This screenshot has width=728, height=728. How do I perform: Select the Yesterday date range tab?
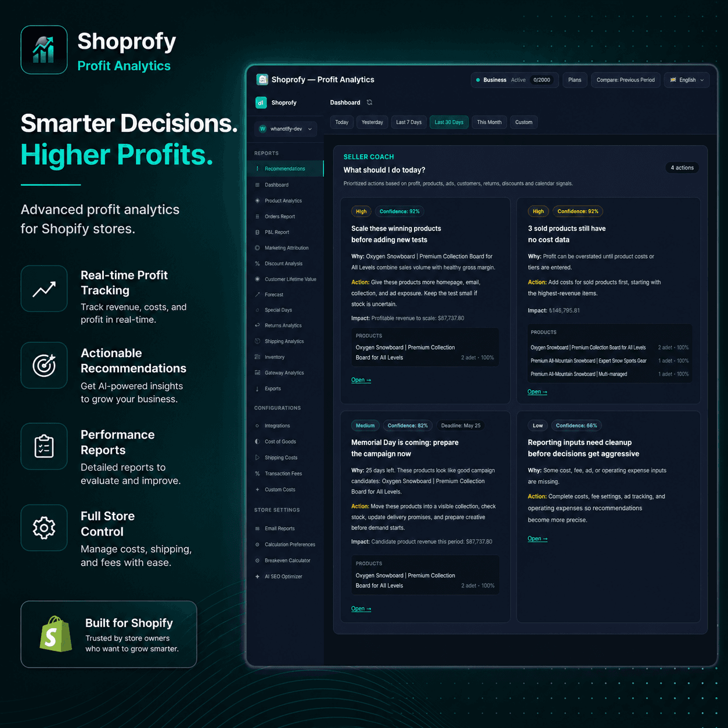click(x=372, y=122)
